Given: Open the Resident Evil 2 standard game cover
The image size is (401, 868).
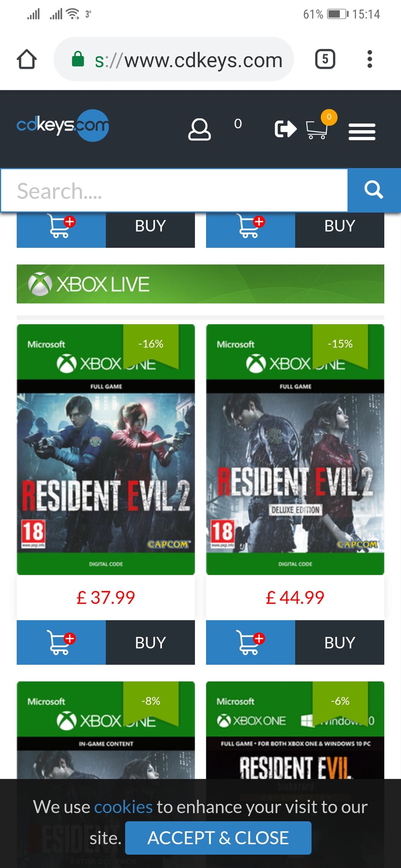Looking at the screenshot, I should tap(106, 450).
